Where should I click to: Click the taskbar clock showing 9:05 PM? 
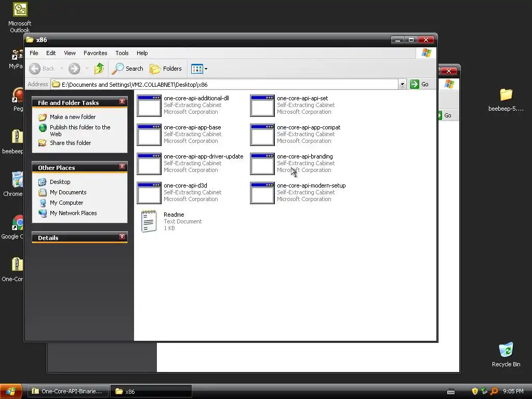pos(513,391)
